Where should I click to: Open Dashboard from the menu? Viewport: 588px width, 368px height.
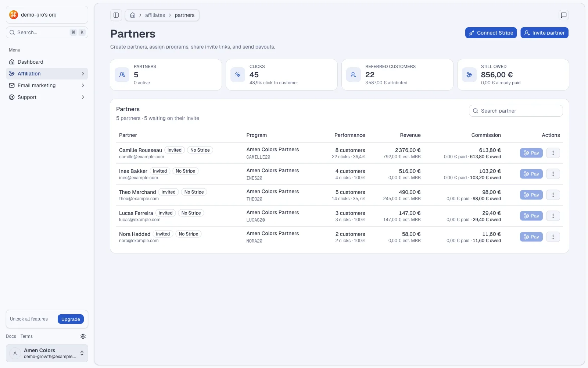(47, 62)
